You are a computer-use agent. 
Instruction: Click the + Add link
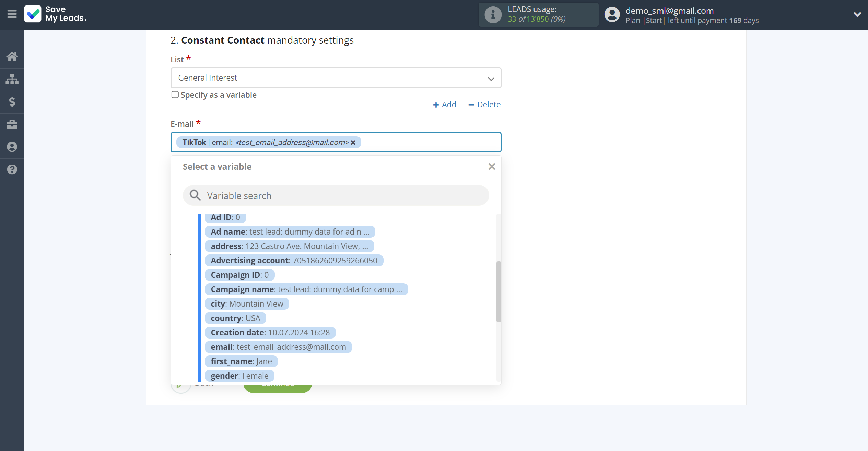445,105
